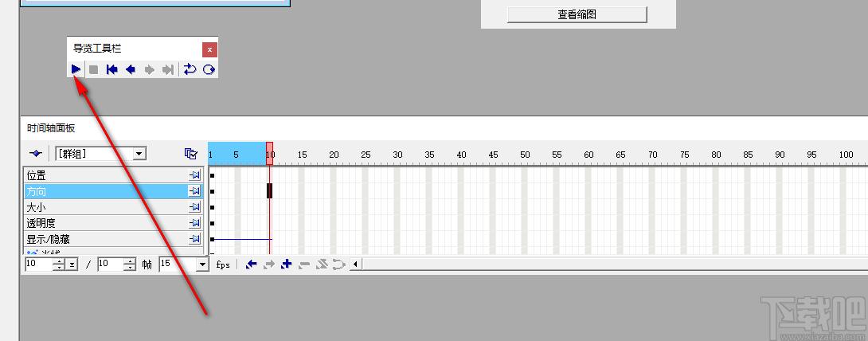Click frame 50 on the timeline ruler
Screen dimensions: 868x341
click(525, 155)
